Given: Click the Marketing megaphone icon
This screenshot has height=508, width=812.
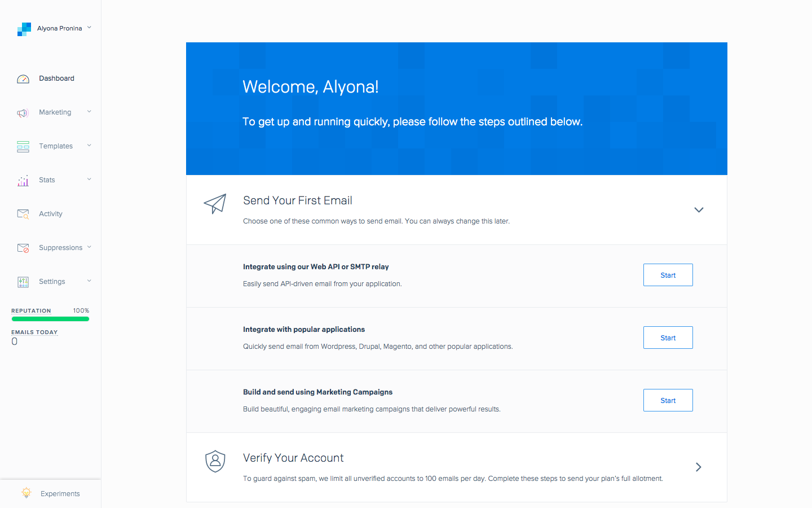Looking at the screenshot, I should pyautogui.click(x=23, y=112).
